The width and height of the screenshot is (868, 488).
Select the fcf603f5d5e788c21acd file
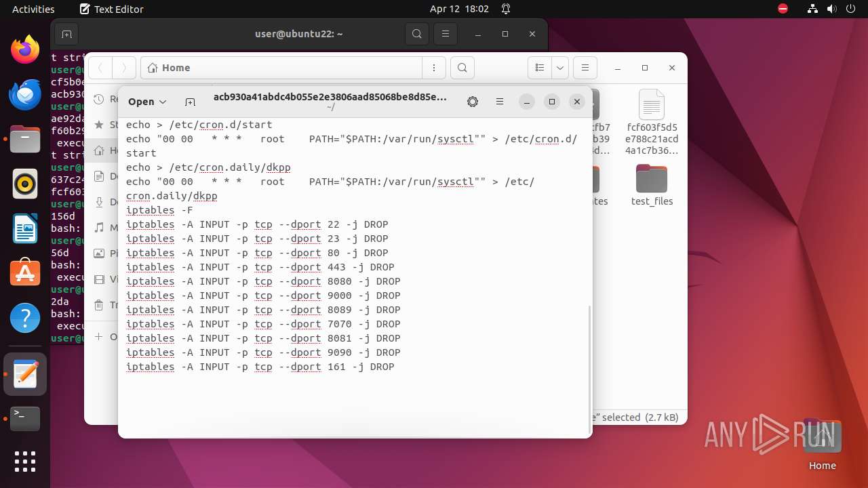pos(652,122)
